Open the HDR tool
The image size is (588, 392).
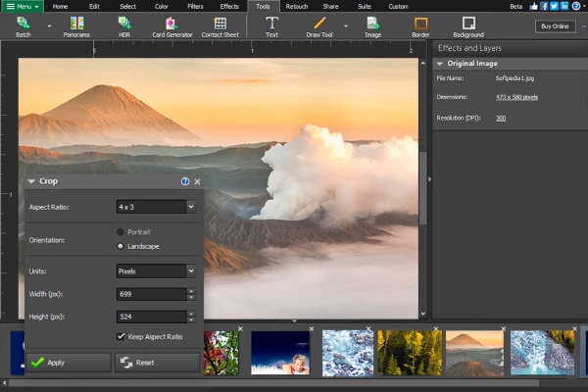point(126,25)
